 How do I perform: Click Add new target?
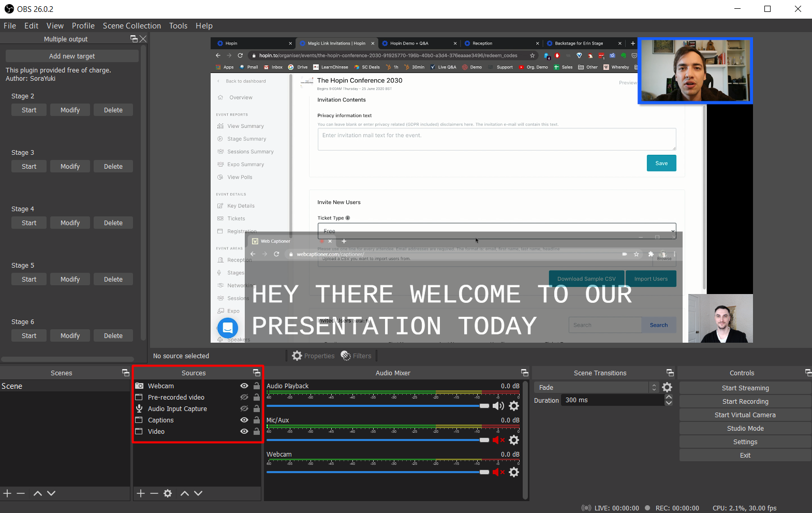tap(72, 56)
